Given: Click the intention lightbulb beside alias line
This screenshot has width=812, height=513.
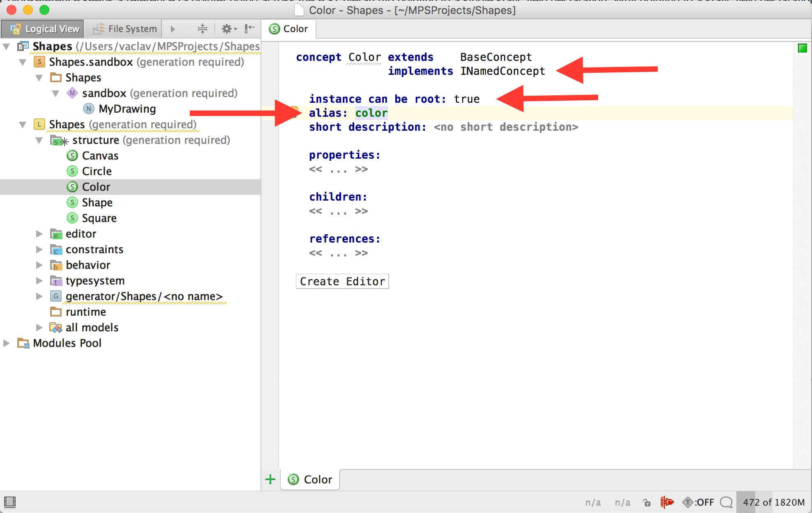Looking at the screenshot, I should click(x=294, y=110).
